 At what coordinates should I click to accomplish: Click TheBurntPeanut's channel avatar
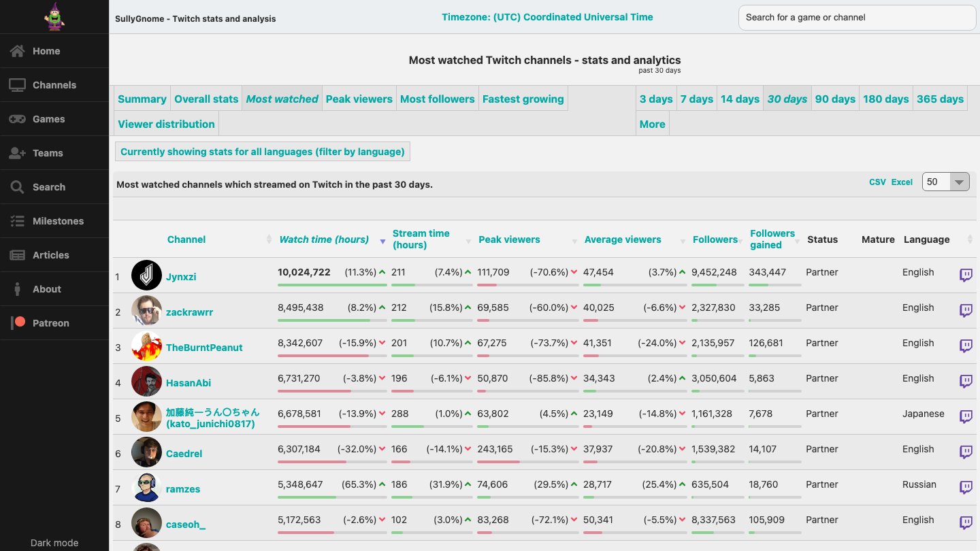tap(146, 346)
